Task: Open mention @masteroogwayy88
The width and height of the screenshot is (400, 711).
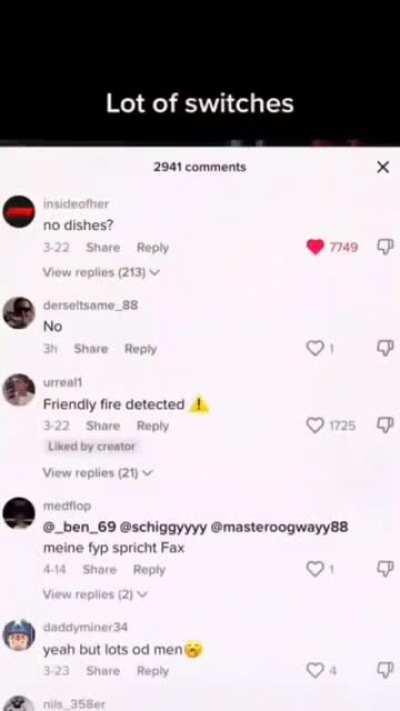Action: pos(279,527)
